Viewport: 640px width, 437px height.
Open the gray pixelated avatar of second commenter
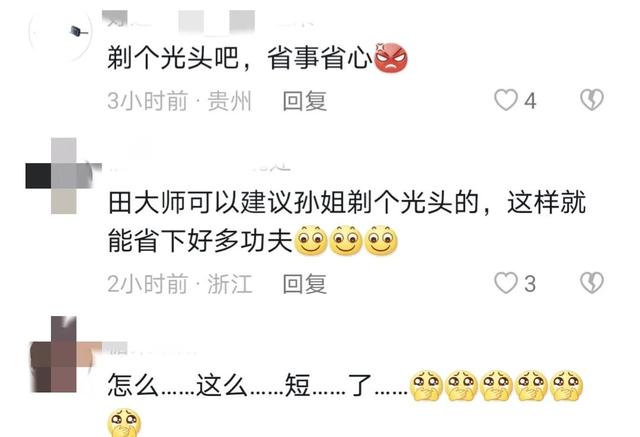click(63, 176)
